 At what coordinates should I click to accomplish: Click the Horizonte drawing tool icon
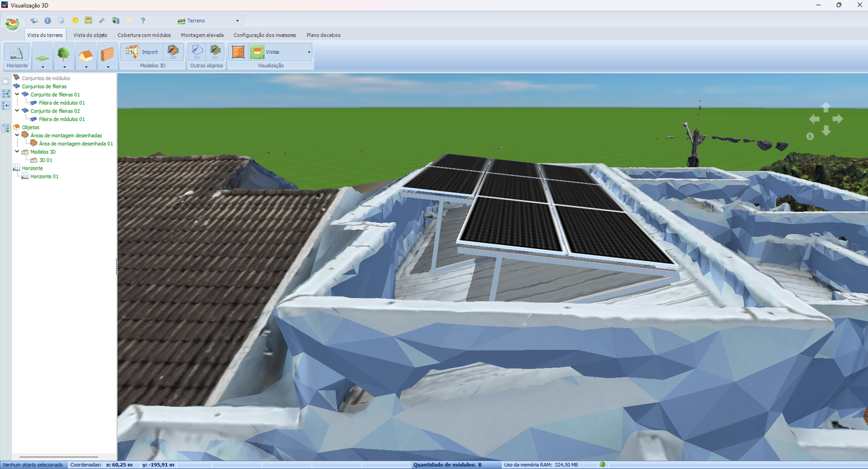(x=18, y=53)
